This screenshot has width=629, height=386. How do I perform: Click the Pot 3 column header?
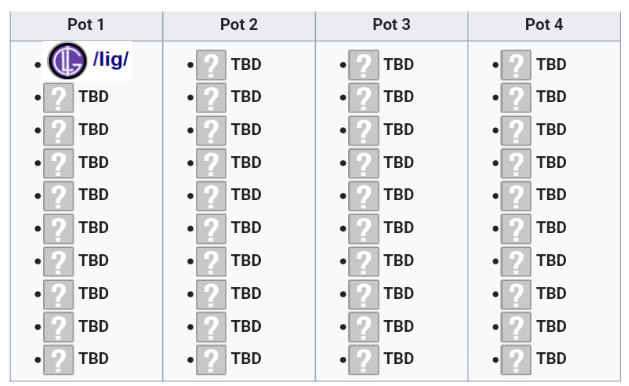point(392,25)
